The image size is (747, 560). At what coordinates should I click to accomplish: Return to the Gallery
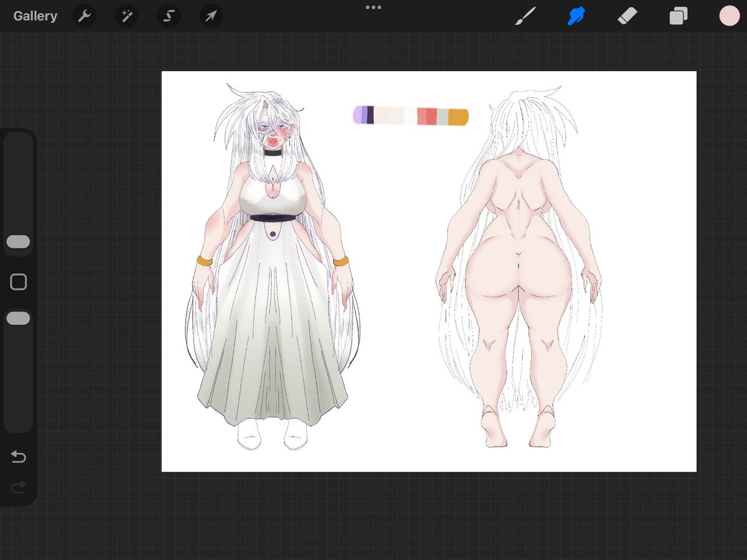[35, 16]
